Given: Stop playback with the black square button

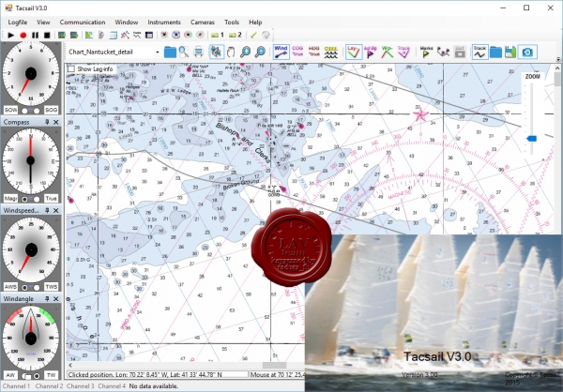Looking at the screenshot, I should click(x=47, y=36).
